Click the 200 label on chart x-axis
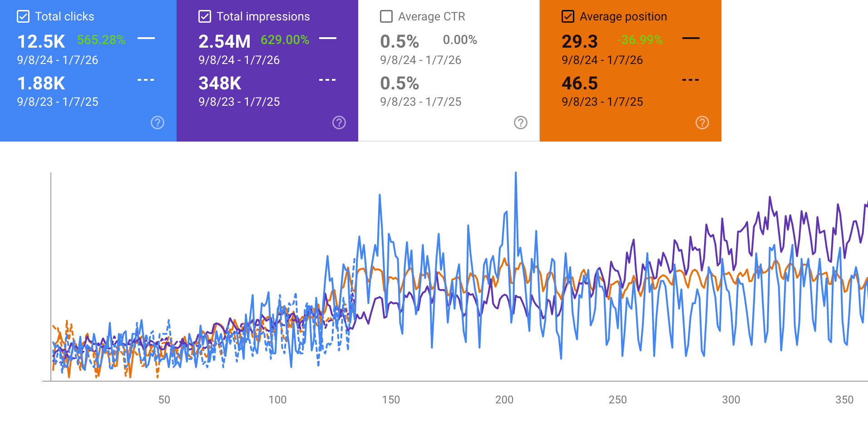This screenshot has height=427, width=868. click(x=504, y=400)
